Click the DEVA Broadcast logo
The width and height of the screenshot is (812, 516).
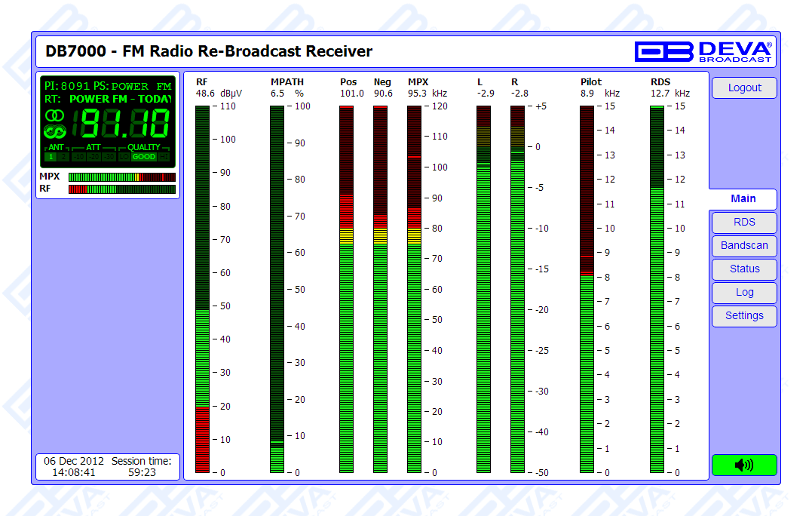[x=703, y=51]
